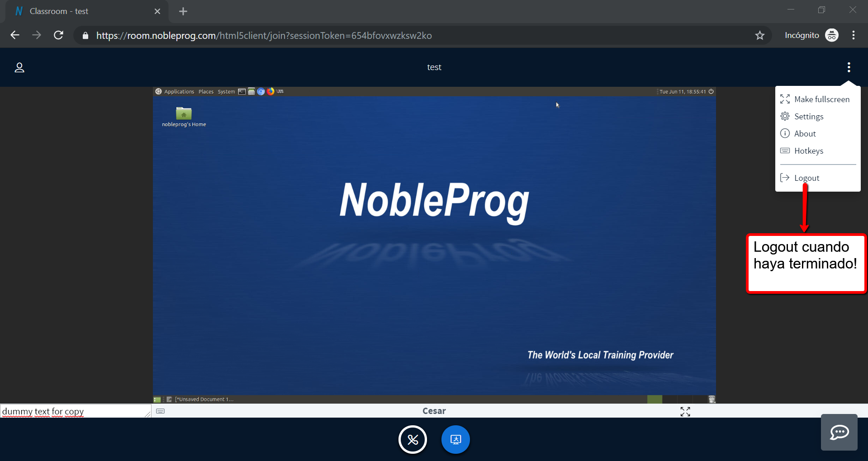
Task: Click the show desktop icon in remote taskbar
Action: (x=157, y=400)
